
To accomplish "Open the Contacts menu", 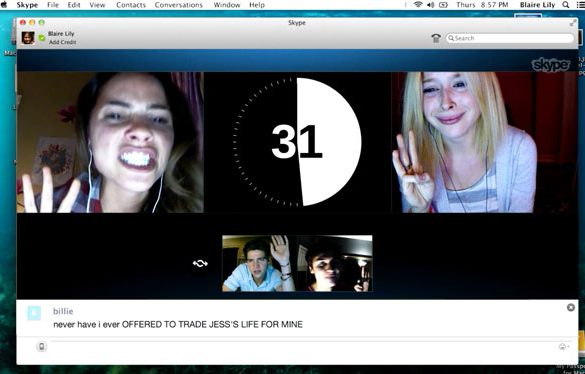I will click(x=131, y=5).
